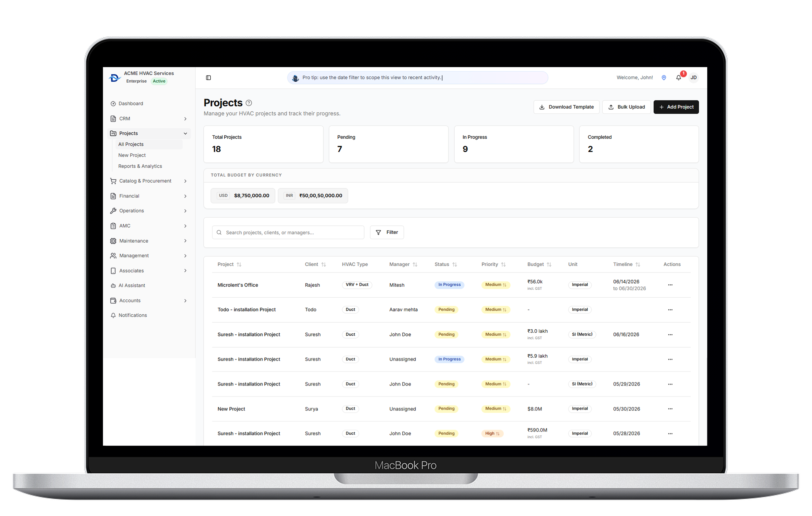Change Medium priority for Microlent's Office
The width and height of the screenshot is (812, 516).
[x=495, y=285]
